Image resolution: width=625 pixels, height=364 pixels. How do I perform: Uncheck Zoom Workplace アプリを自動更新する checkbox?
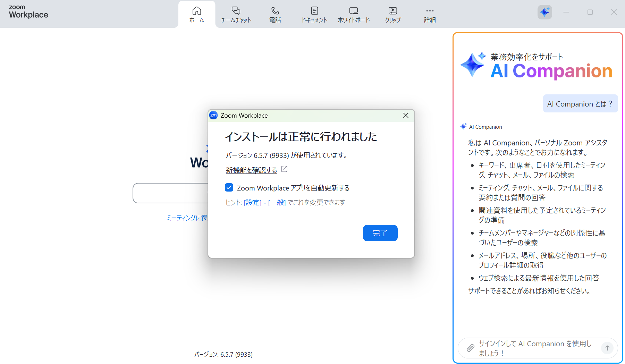tap(229, 188)
